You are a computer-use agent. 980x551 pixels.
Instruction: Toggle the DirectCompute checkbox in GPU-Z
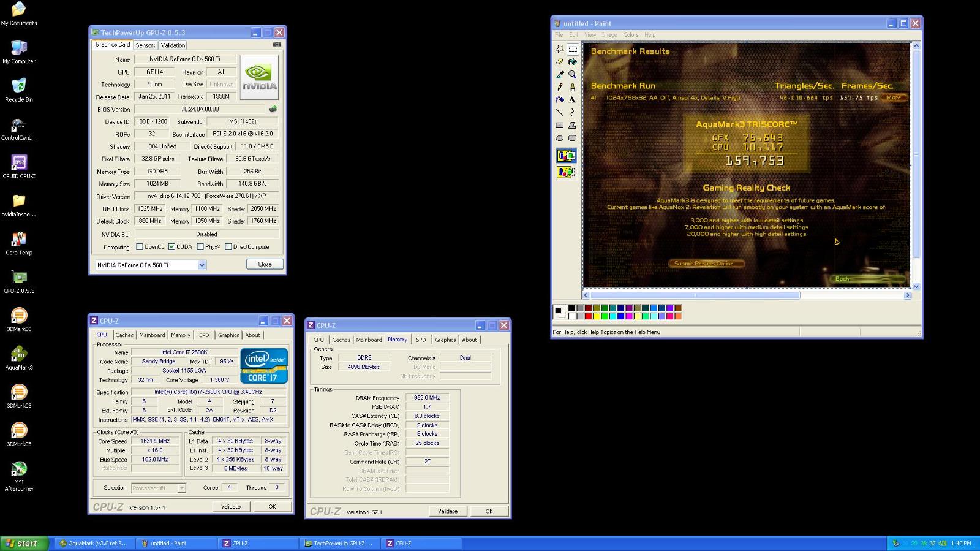click(228, 247)
